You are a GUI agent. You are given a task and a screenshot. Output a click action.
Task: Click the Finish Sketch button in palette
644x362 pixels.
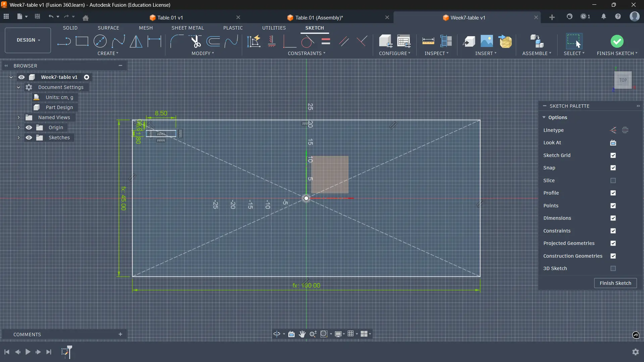[615, 283]
